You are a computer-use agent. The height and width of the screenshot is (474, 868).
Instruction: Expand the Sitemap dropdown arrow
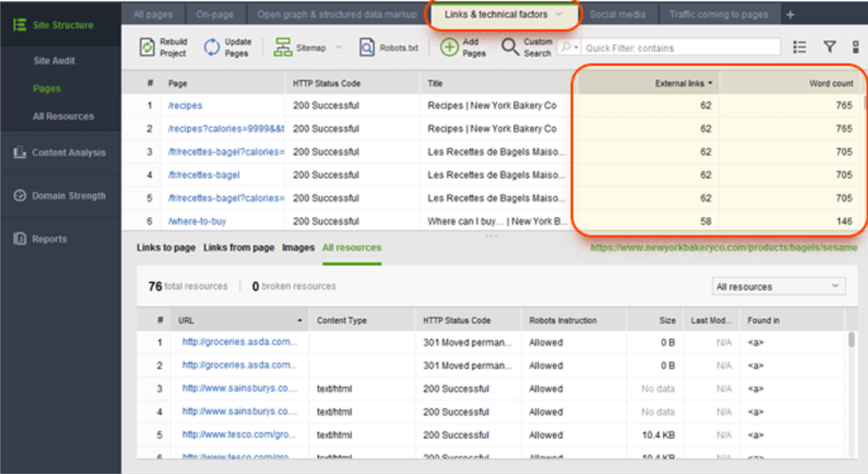point(338,48)
